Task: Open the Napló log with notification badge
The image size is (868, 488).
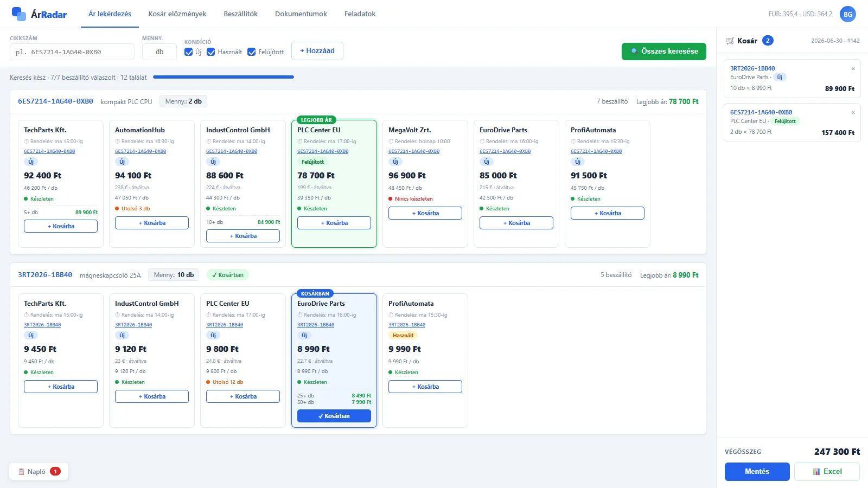Action: (x=39, y=472)
